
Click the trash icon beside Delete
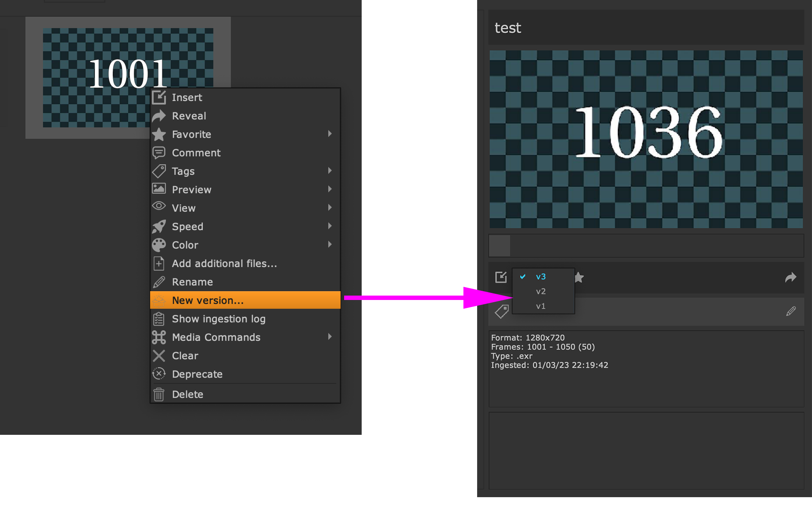(159, 394)
